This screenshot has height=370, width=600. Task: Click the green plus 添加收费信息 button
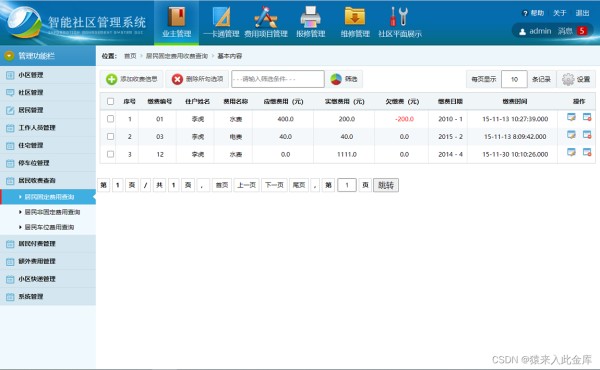(132, 79)
